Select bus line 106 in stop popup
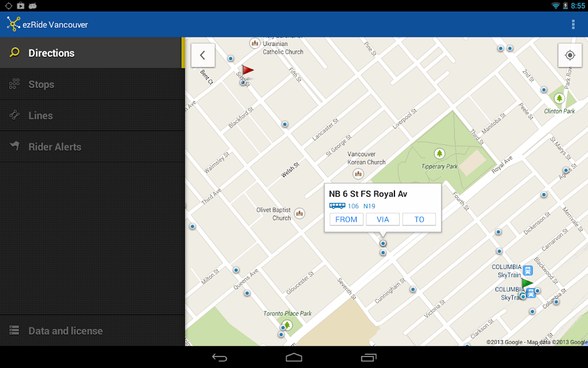The width and height of the screenshot is (588, 368). pos(353,206)
